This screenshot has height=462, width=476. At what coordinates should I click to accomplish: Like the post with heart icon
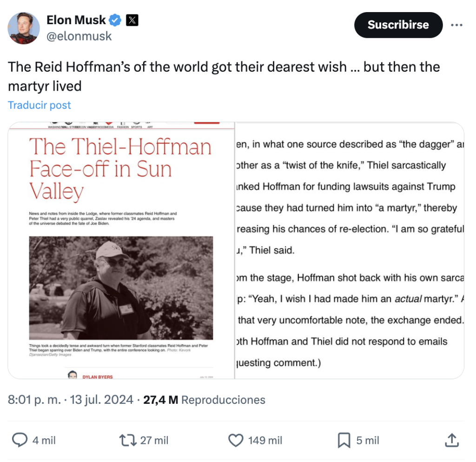click(236, 440)
